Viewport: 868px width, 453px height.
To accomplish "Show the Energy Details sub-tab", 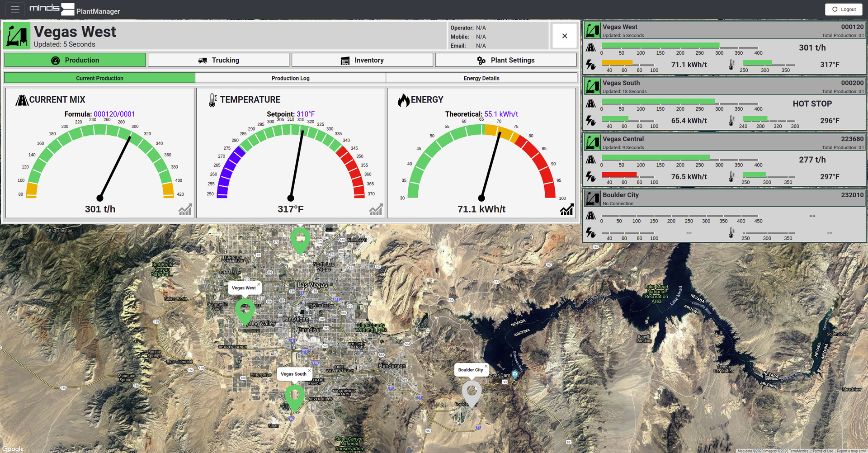I will [481, 78].
